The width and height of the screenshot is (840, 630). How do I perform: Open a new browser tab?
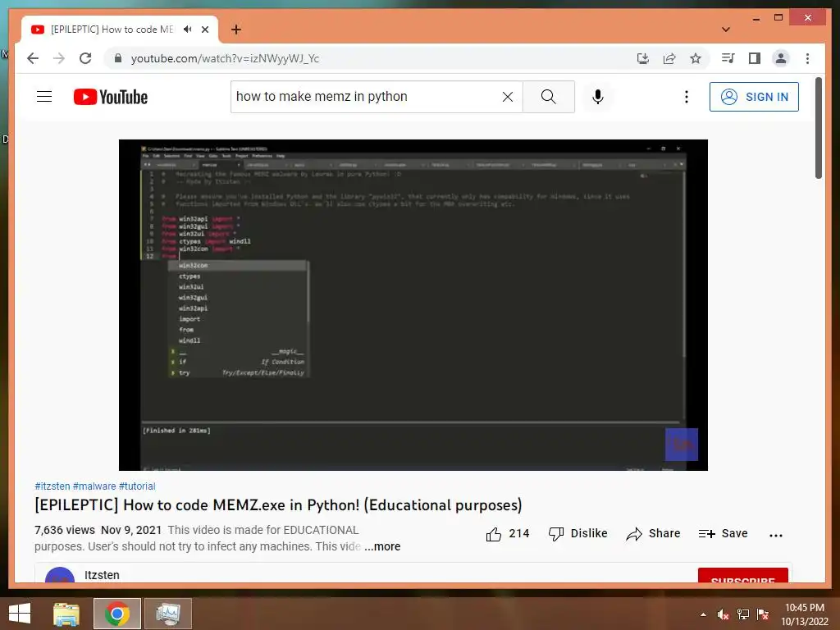(x=235, y=30)
